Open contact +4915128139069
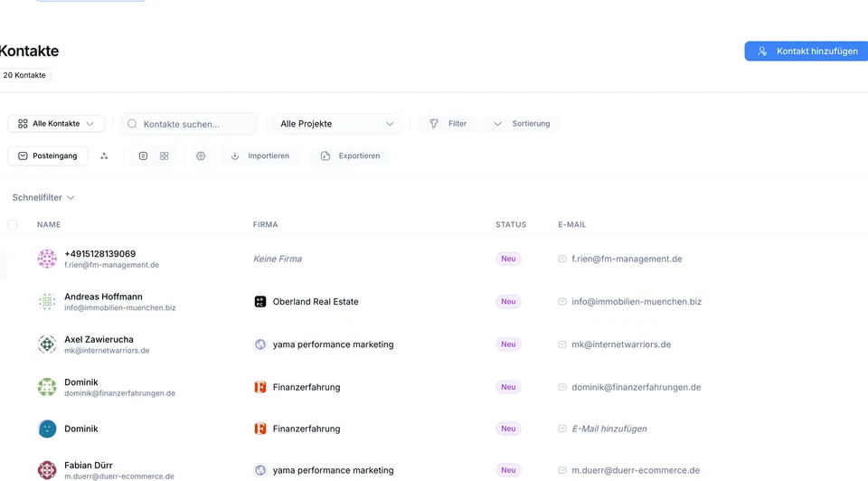 99,253
